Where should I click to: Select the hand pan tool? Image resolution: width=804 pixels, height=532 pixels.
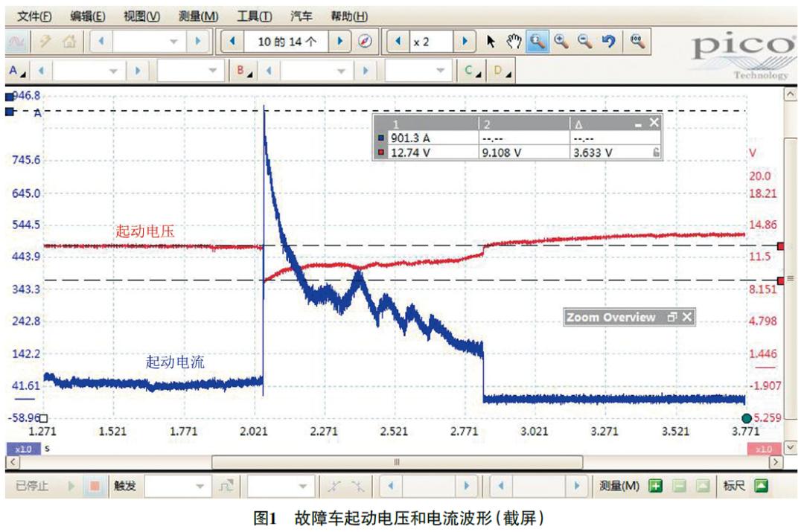click(x=513, y=42)
